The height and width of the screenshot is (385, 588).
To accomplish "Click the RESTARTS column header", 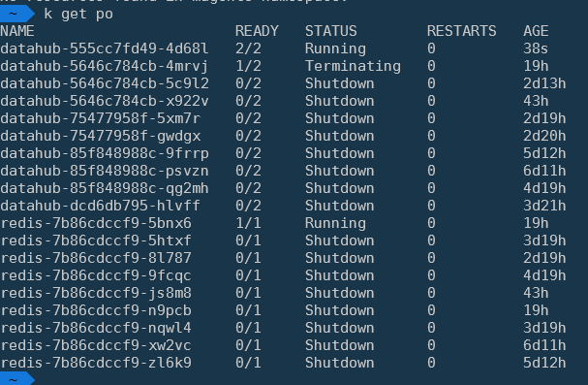I will click(x=462, y=31).
